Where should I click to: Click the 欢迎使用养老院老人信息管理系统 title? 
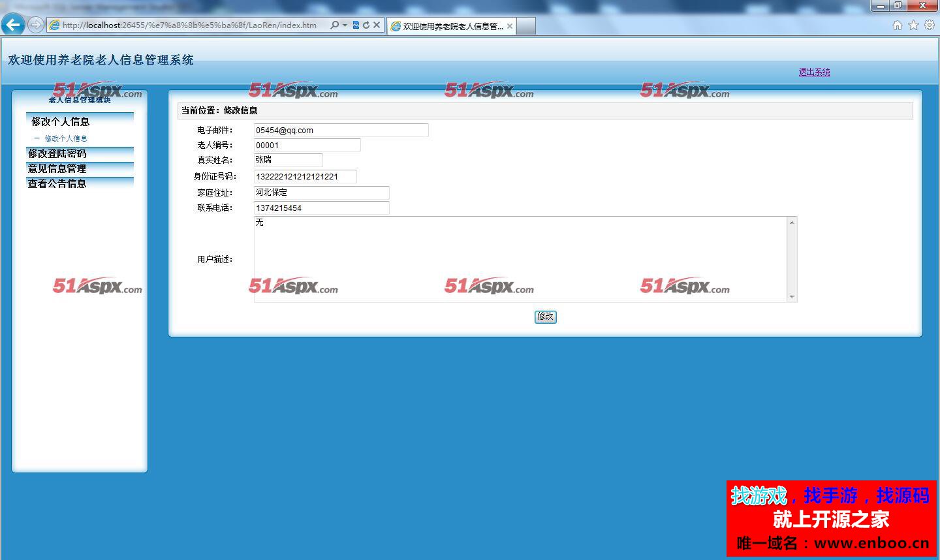coord(101,60)
